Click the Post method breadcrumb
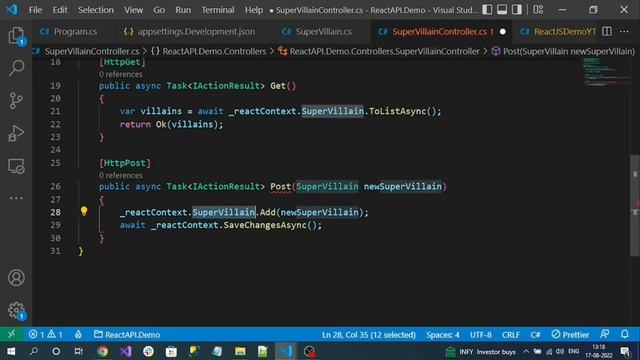 coord(569,51)
